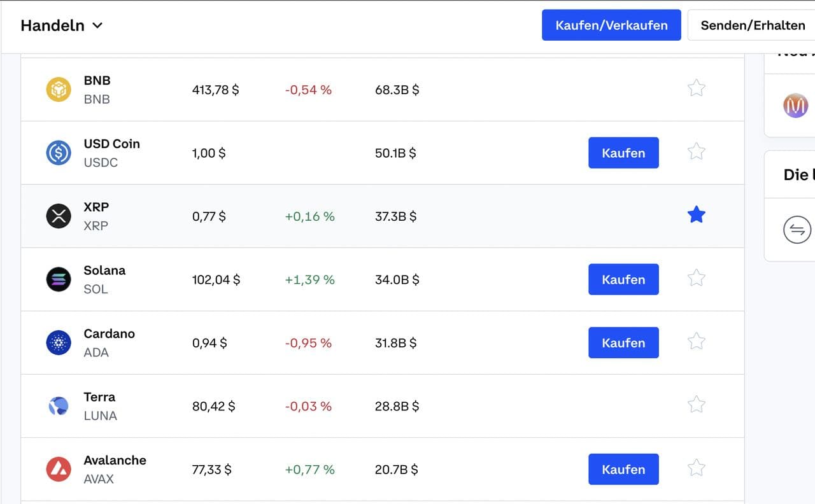This screenshot has height=504, width=815.
Task: Select the XRP table row price
Action: pyautogui.click(x=209, y=216)
